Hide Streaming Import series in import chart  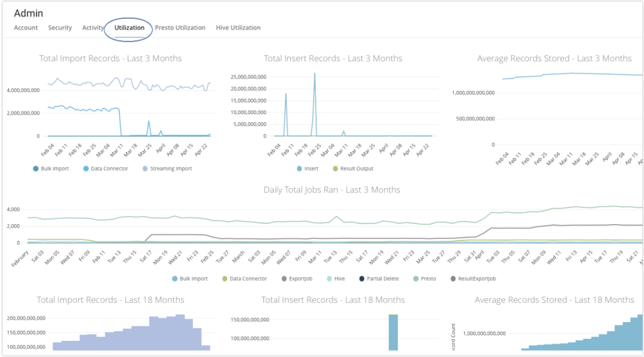click(167, 168)
